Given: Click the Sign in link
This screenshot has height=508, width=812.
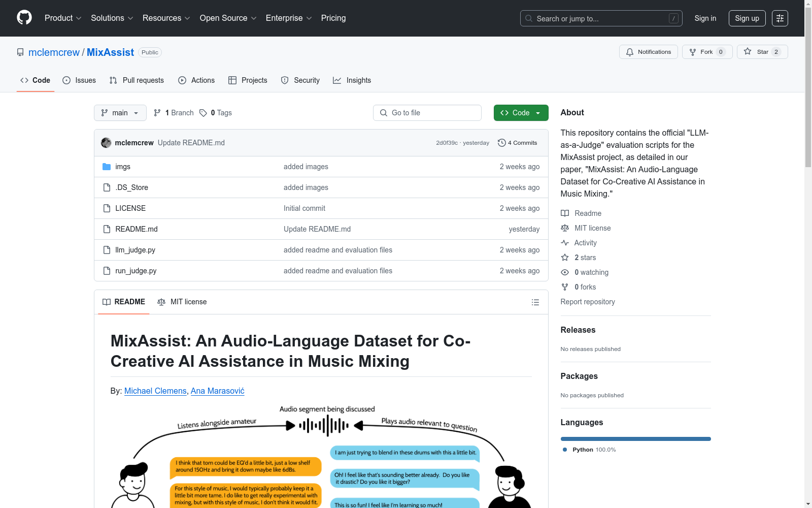Looking at the screenshot, I should point(705,18).
